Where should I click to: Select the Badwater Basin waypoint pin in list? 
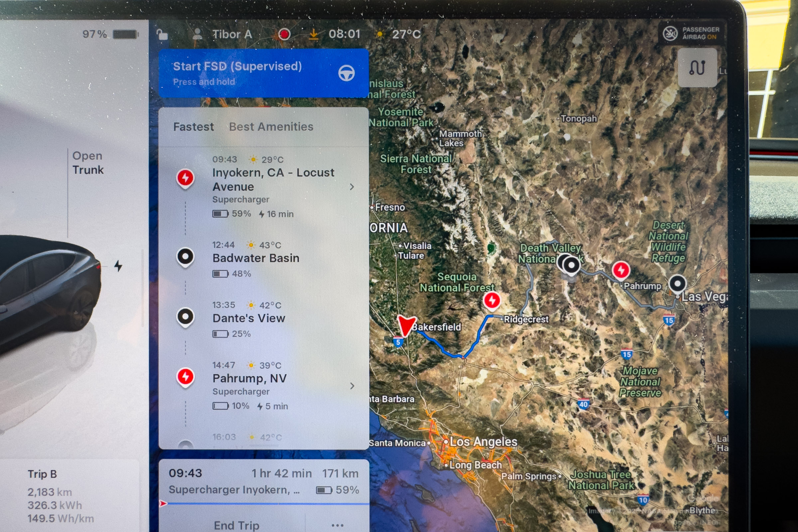point(185,257)
